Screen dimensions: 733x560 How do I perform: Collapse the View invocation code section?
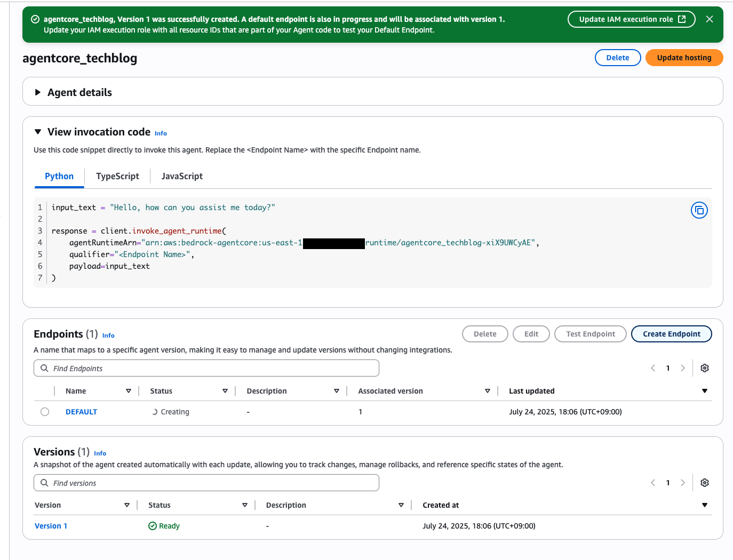tap(38, 132)
